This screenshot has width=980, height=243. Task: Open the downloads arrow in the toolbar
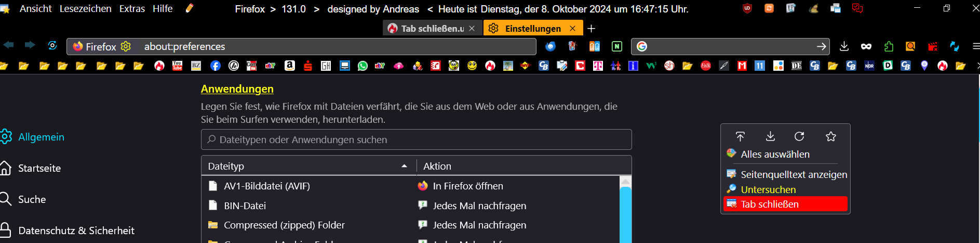844,46
